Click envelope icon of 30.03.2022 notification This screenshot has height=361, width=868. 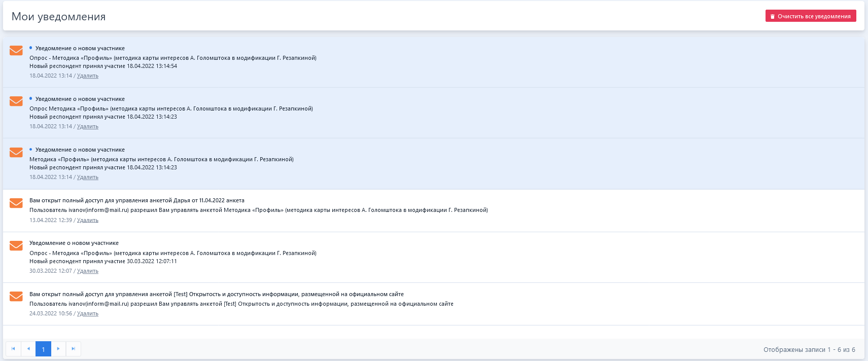[16, 245]
